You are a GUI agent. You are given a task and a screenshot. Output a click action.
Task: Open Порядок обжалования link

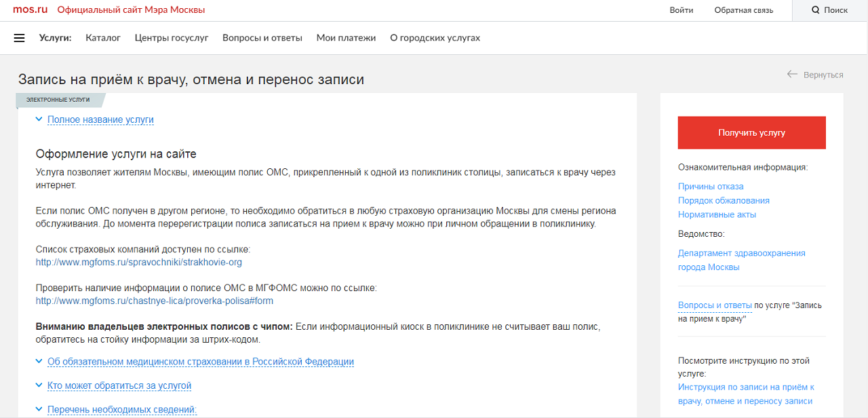point(724,200)
